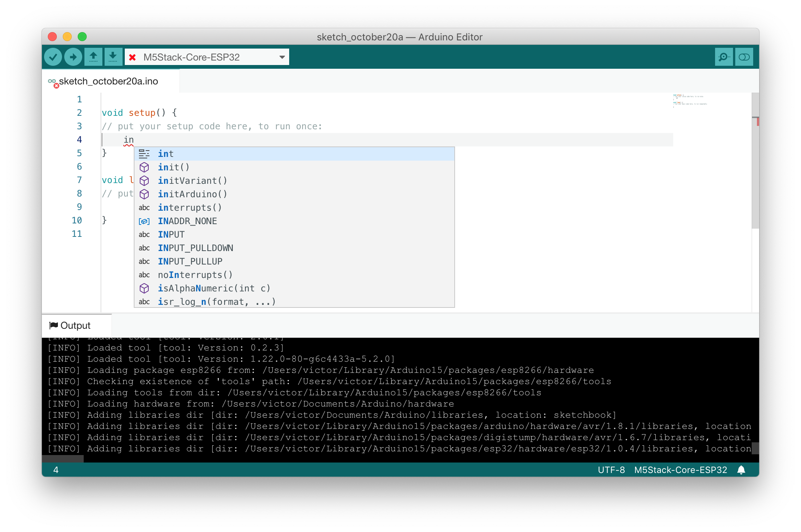Screen dimensions: 801x532
Task: Upload the sketch using the arrow icon
Action: point(73,56)
